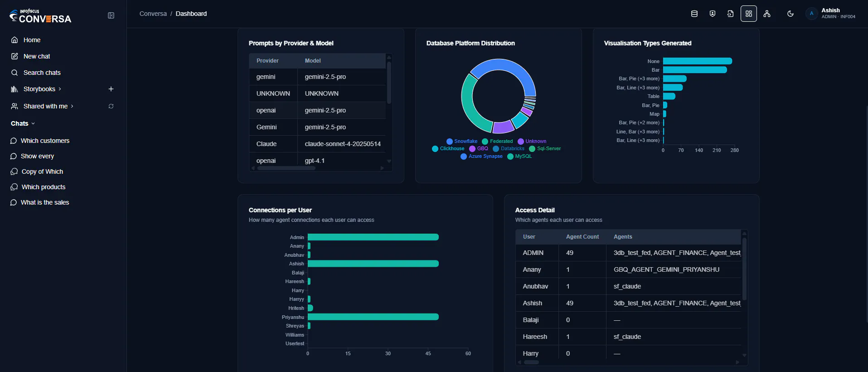The height and width of the screenshot is (372, 868).
Task: Click the Storybooks books icon
Action: click(x=15, y=89)
